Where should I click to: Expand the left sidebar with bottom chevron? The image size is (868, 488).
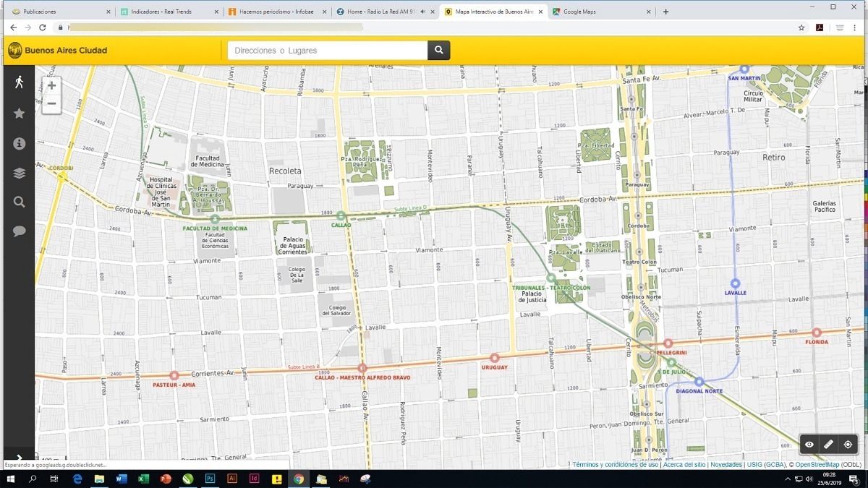19,458
